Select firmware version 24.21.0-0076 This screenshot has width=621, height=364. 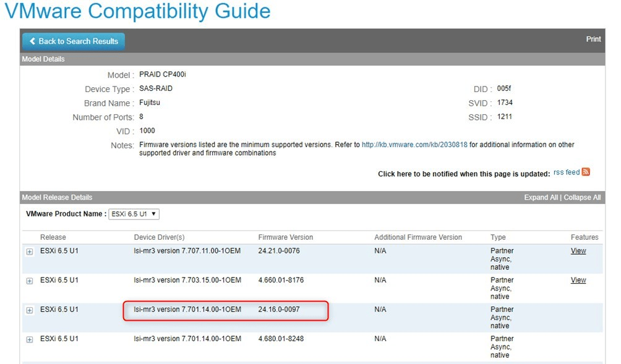279,251
